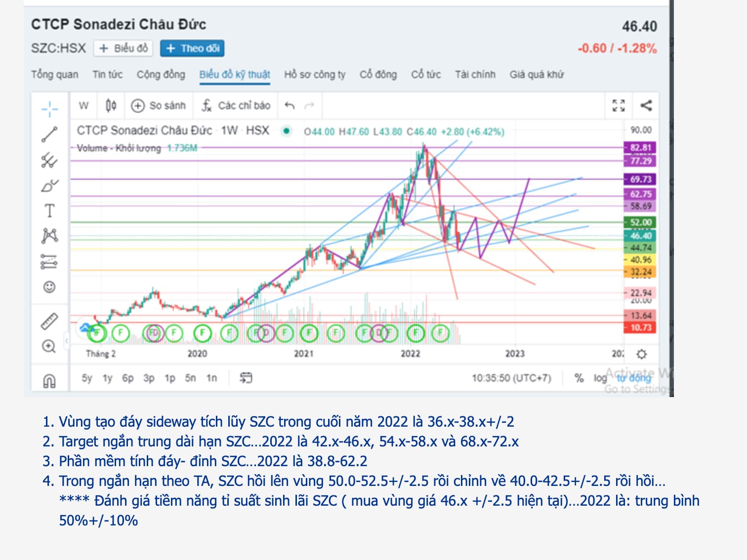
Task: Open the Cổ tức tab
Action: [x=426, y=75]
